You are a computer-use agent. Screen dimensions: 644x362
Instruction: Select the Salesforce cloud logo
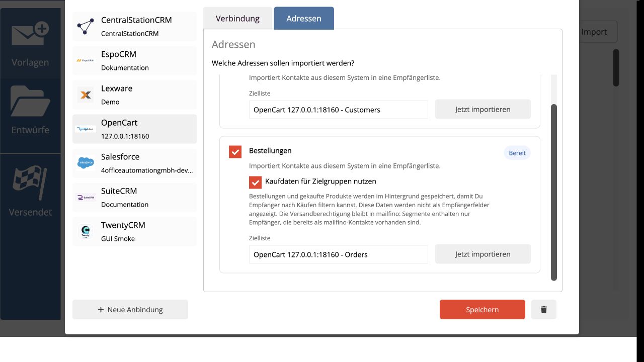pyautogui.click(x=86, y=163)
